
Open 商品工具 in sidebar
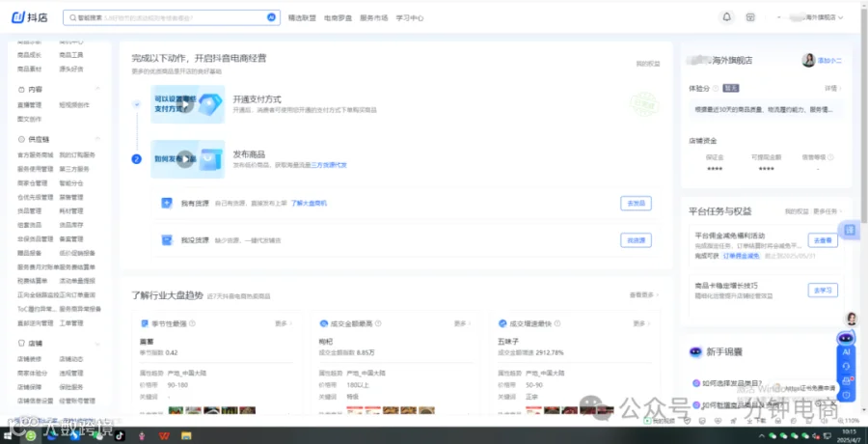coord(71,55)
